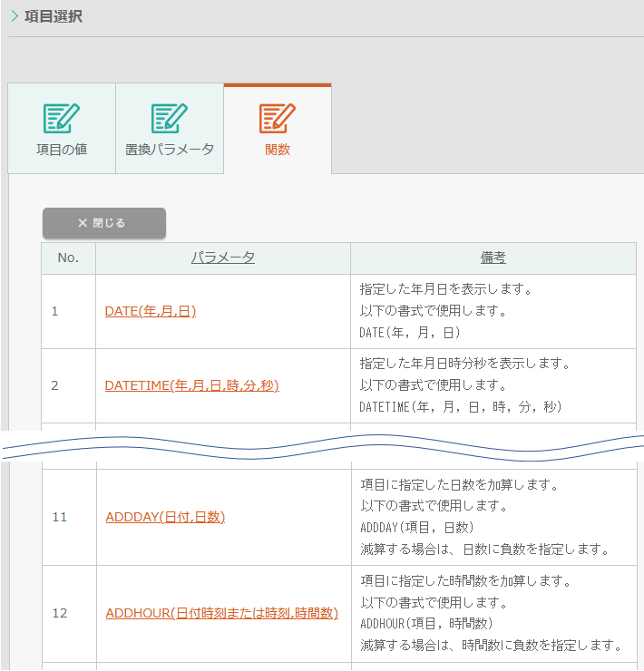The image size is (644, 671).
Task: Click text 減算する場合は、時間数に負数を指定します。
Action: 492,645
